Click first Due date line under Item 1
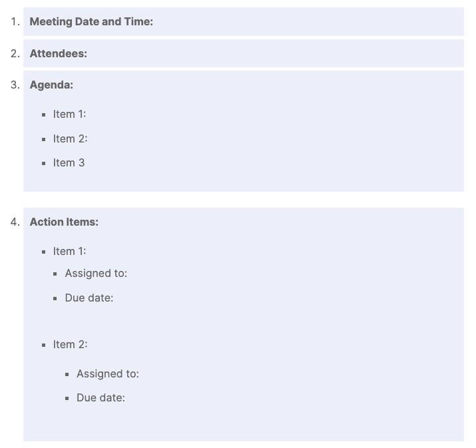 coord(89,298)
